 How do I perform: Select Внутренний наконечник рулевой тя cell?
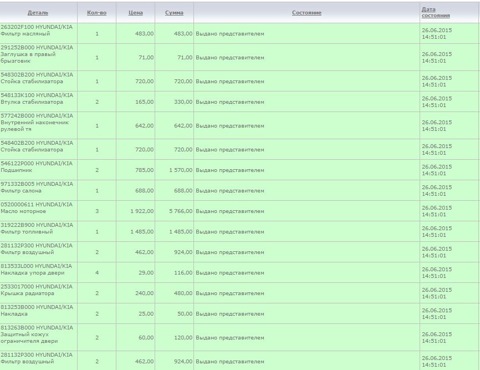38,125
